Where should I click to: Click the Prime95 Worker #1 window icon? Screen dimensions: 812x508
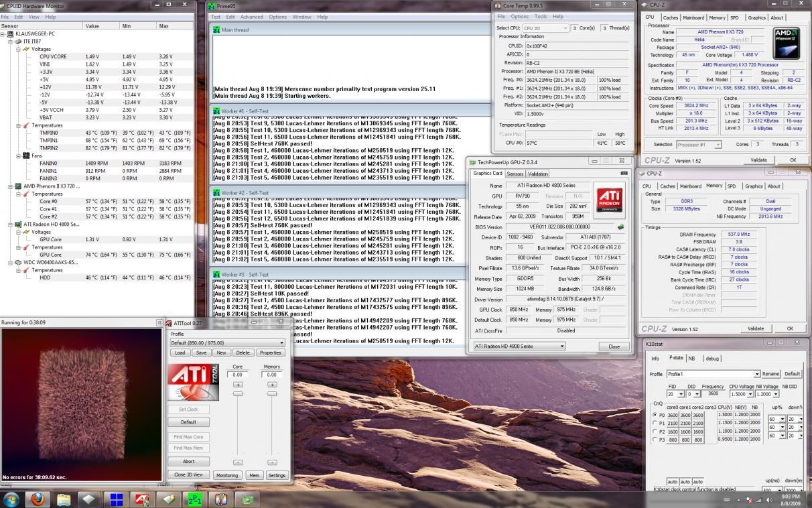216,111
